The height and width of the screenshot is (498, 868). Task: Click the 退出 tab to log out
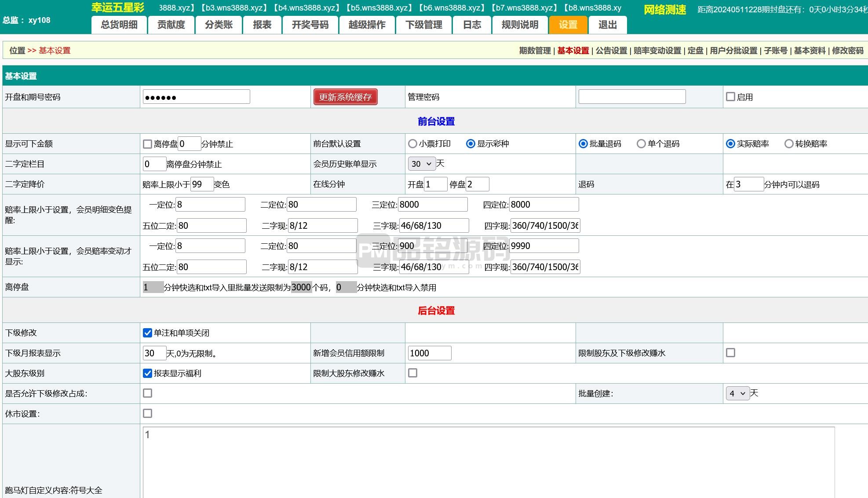[x=607, y=25]
